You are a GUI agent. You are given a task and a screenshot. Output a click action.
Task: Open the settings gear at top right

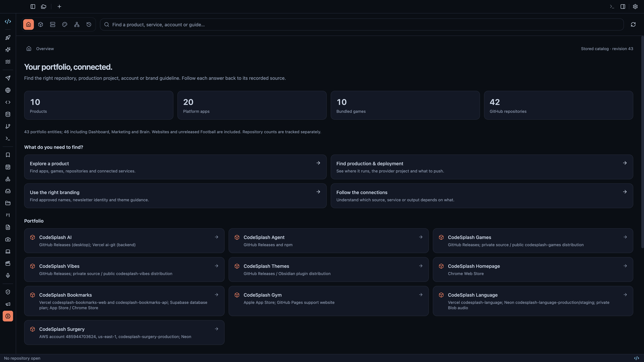point(635,7)
